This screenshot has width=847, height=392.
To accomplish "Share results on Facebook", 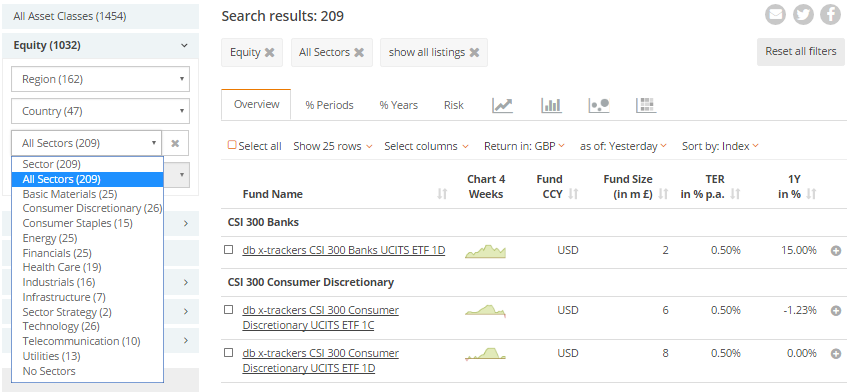I will point(831,15).
